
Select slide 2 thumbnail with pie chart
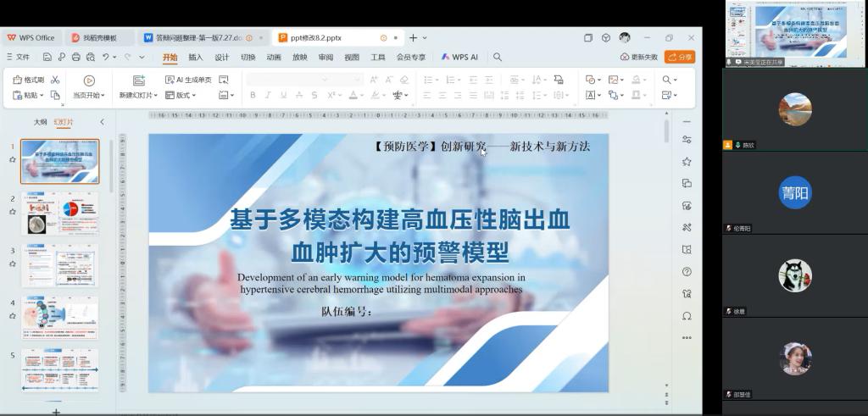59,213
